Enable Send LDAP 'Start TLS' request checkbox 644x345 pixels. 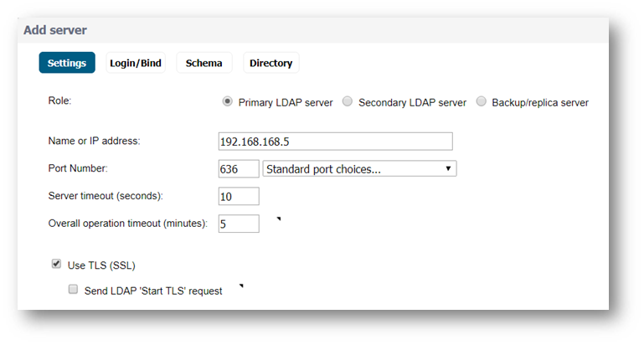(74, 290)
